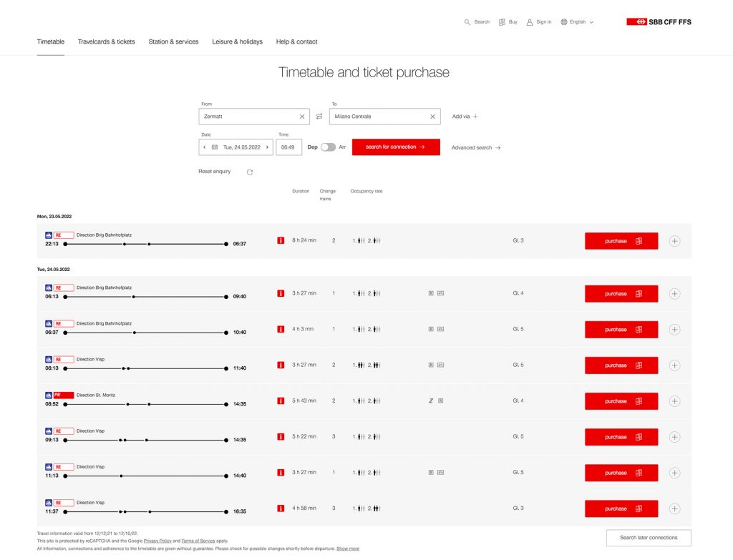Open the English language dropdown
This screenshot has width=733, height=560.
(x=577, y=22)
